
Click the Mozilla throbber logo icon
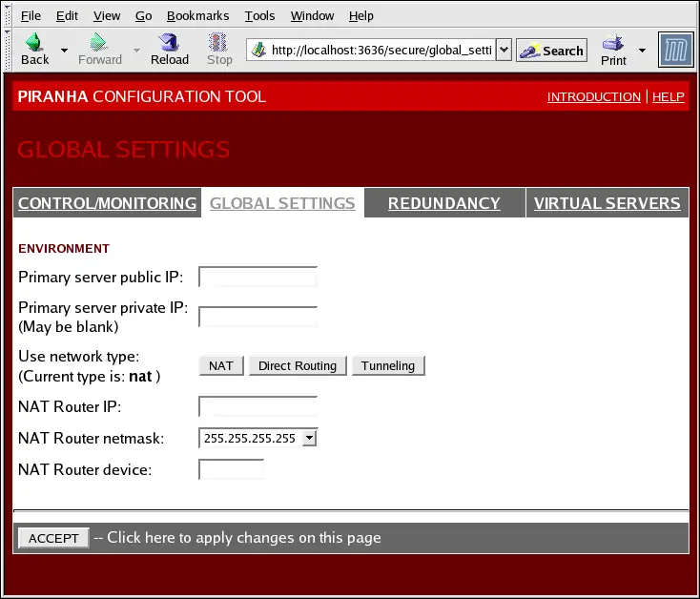[x=675, y=50]
